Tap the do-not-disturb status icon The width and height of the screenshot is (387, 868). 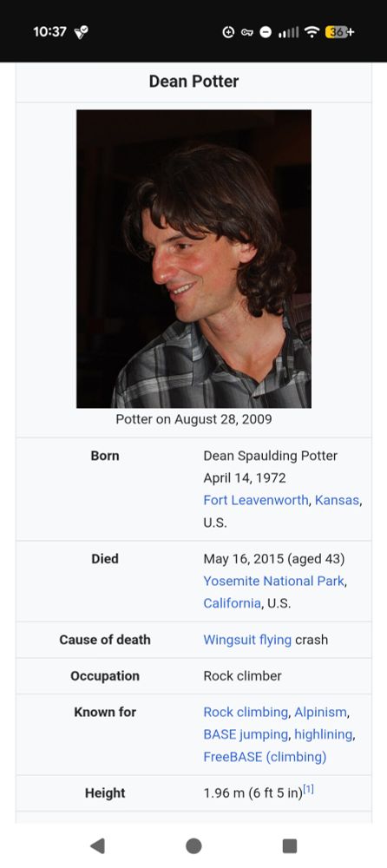[266, 32]
